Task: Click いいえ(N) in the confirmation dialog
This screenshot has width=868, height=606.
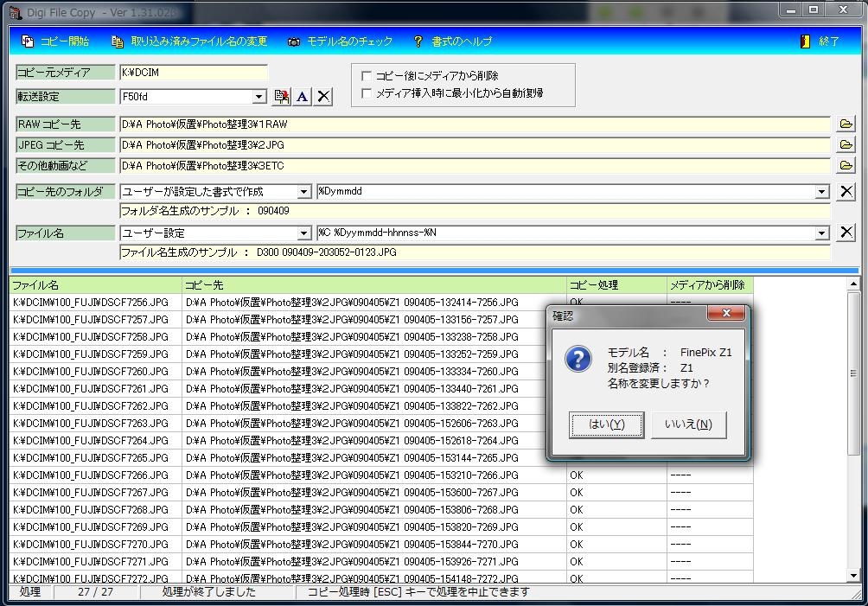Action: [x=689, y=424]
